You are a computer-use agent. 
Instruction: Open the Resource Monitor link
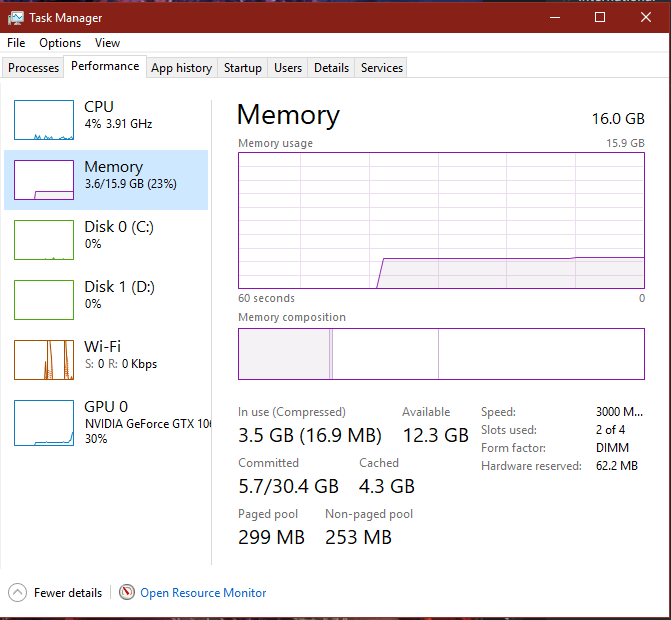tap(203, 593)
